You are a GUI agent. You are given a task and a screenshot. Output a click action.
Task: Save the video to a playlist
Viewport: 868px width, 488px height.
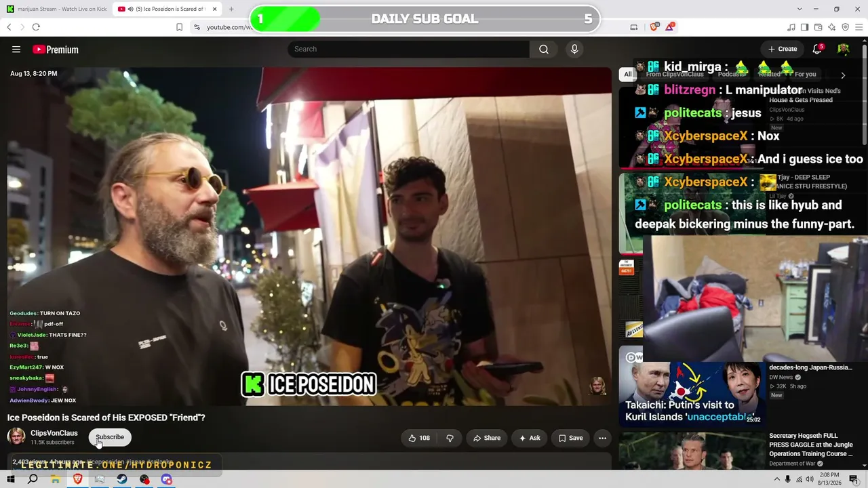tap(570, 438)
